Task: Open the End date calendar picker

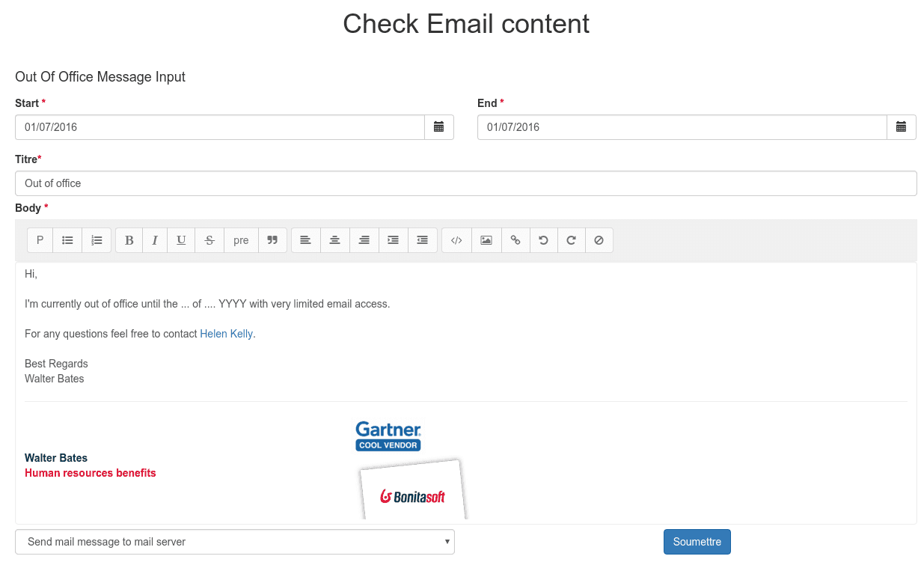Action: coord(902,126)
